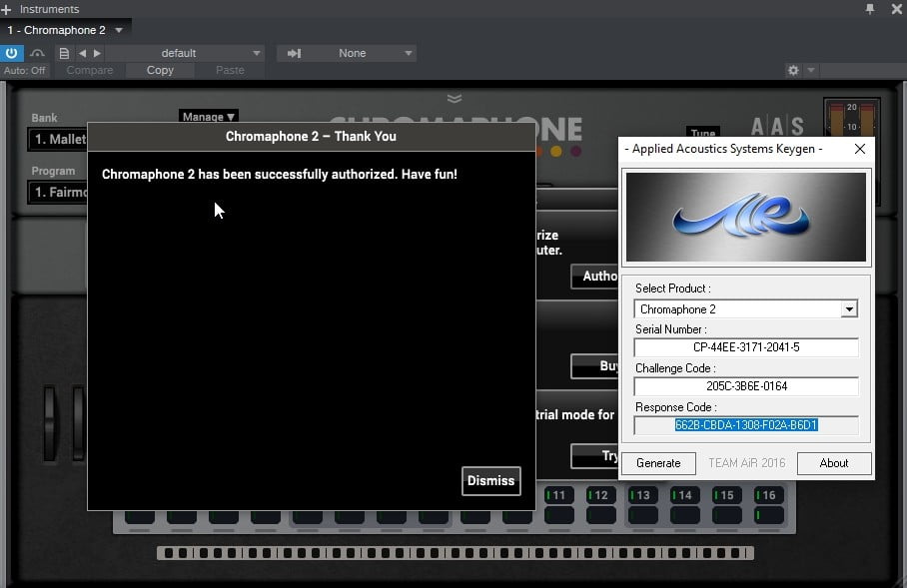Click the Copy button
The width and height of the screenshot is (907, 588).
[x=160, y=70]
